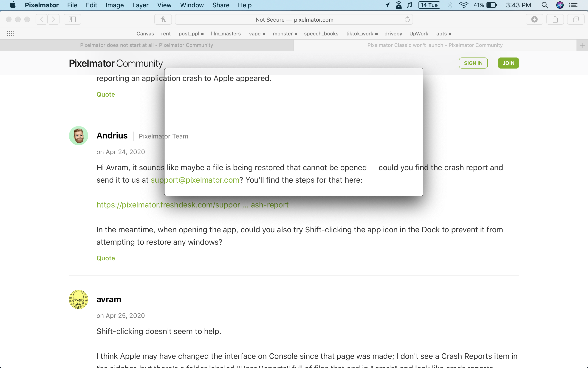Show Safari downloads

(x=534, y=19)
